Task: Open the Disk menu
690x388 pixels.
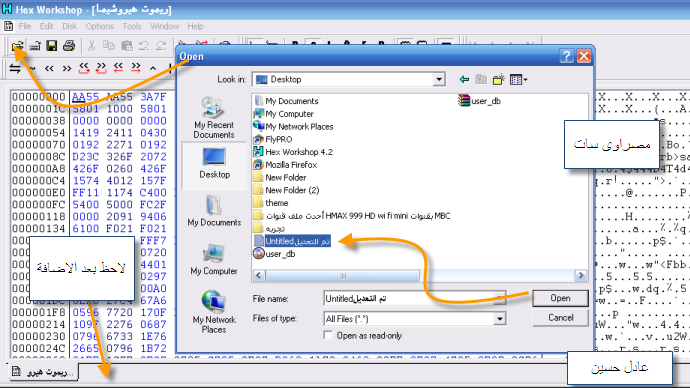Action: click(x=70, y=26)
